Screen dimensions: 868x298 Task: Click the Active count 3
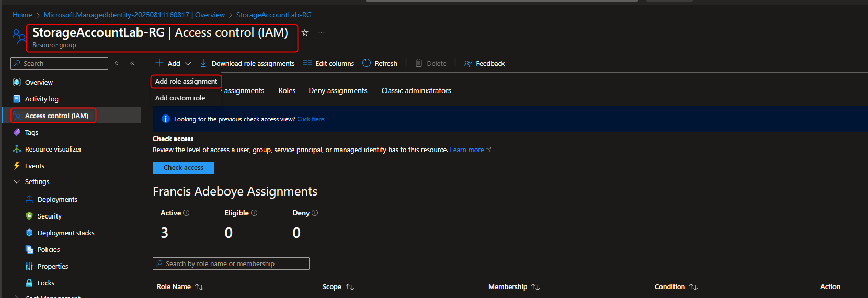coord(164,233)
